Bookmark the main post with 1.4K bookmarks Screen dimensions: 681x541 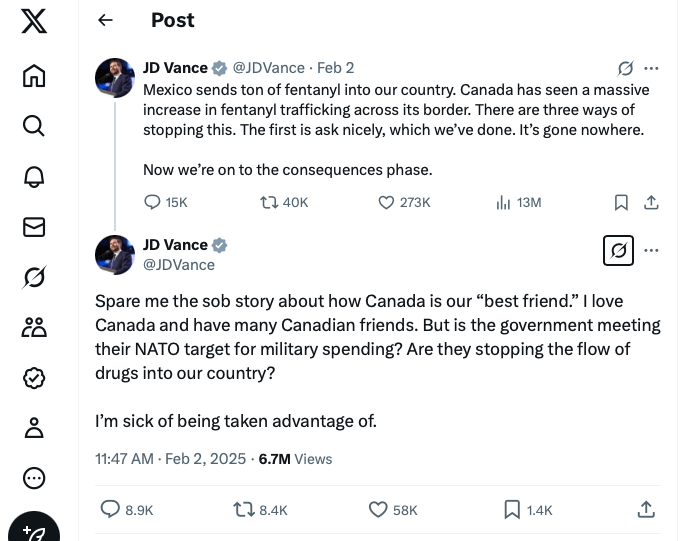pyautogui.click(x=512, y=510)
